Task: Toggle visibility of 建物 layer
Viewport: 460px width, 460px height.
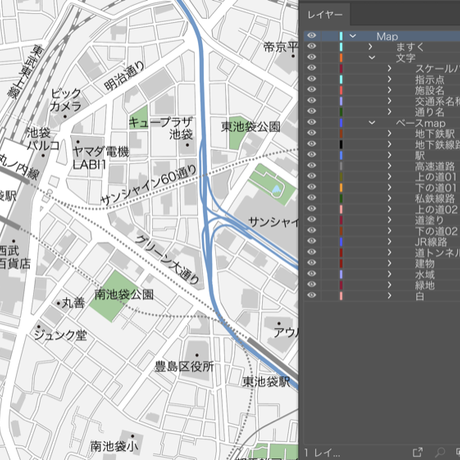Action: 311,263
